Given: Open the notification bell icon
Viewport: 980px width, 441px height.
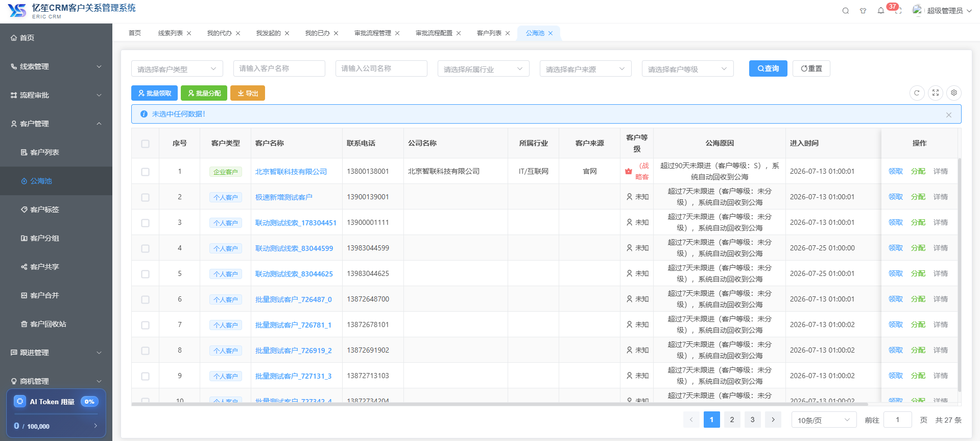Looking at the screenshot, I should point(881,11).
